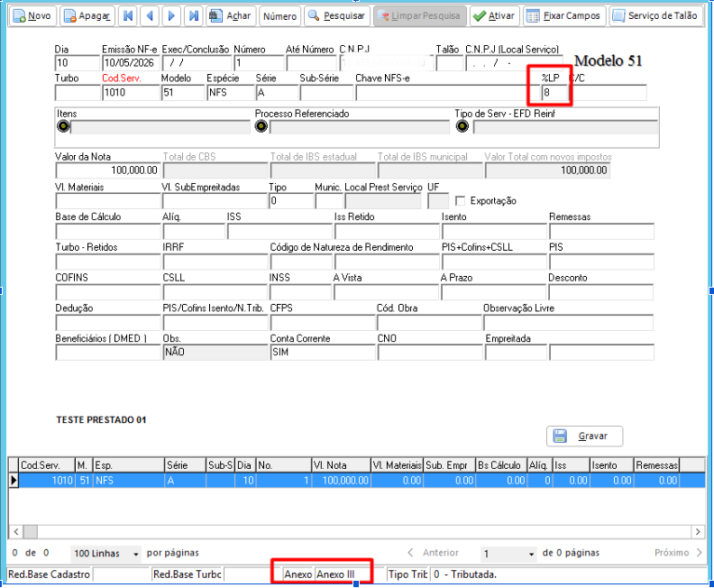The image size is (714, 588).
Task: Click the Modelo field with 51
Action: [x=183, y=93]
